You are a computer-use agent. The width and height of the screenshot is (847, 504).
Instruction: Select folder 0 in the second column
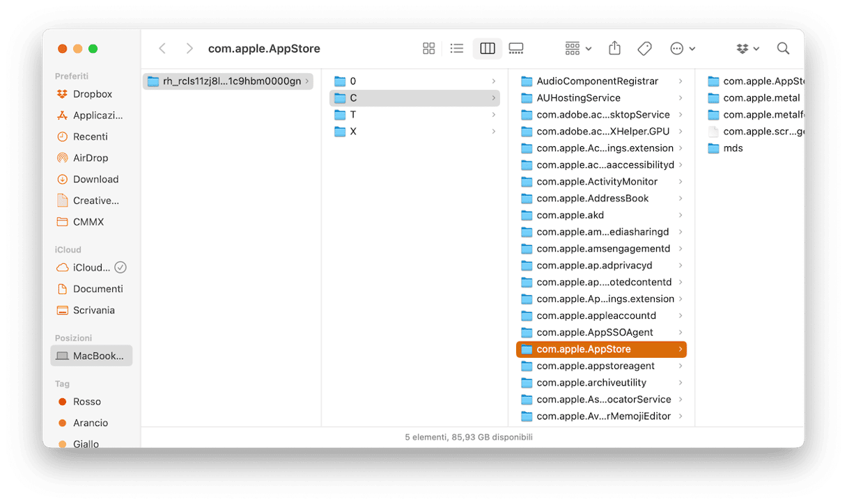pos(414,81)
